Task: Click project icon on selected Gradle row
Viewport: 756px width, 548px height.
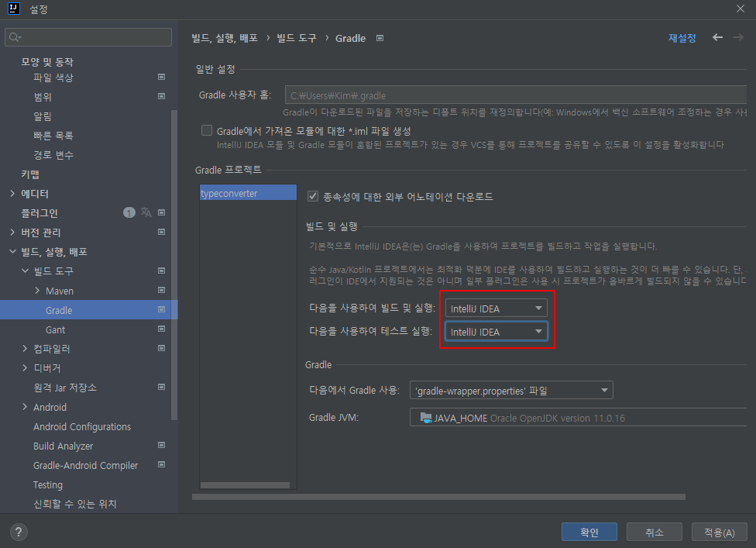Action: 162,310
